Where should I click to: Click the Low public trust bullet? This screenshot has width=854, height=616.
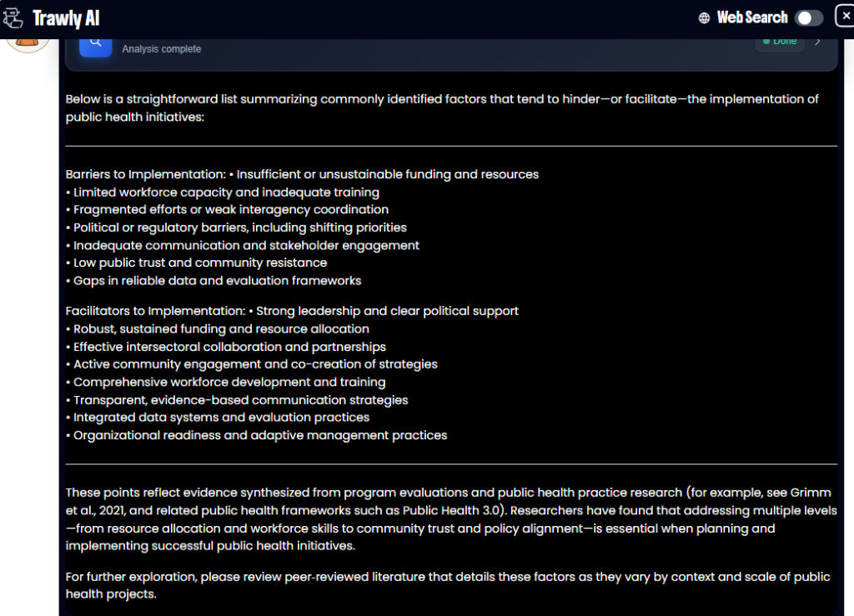200,263
